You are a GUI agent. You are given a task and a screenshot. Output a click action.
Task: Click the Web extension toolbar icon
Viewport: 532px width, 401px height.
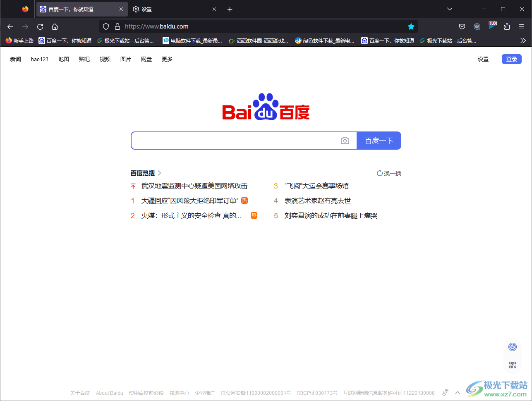click(477, 26)
